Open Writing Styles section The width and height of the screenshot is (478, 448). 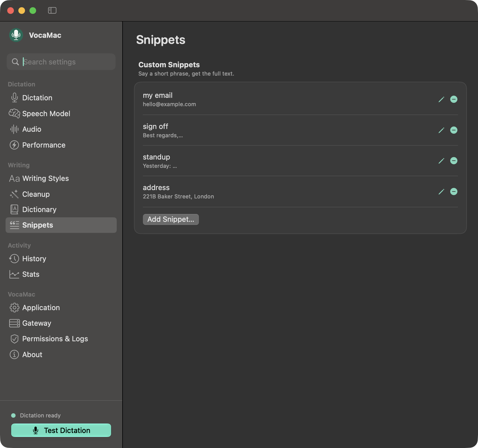coord(61,178)
